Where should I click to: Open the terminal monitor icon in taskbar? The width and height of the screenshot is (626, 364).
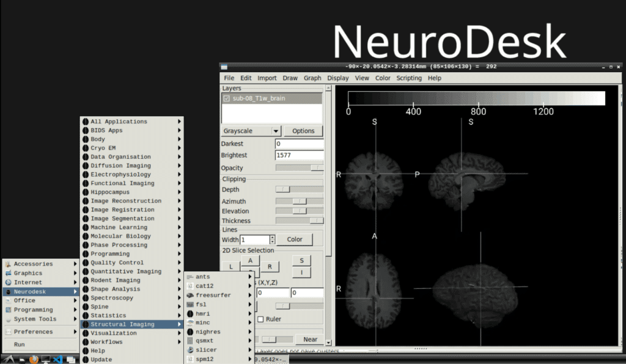pos(46,360)
